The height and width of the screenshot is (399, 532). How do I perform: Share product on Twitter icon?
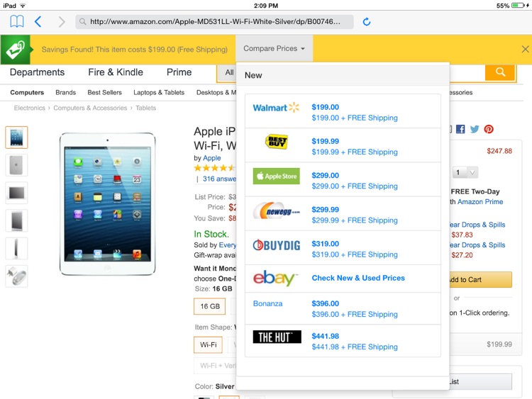point(475,129)
